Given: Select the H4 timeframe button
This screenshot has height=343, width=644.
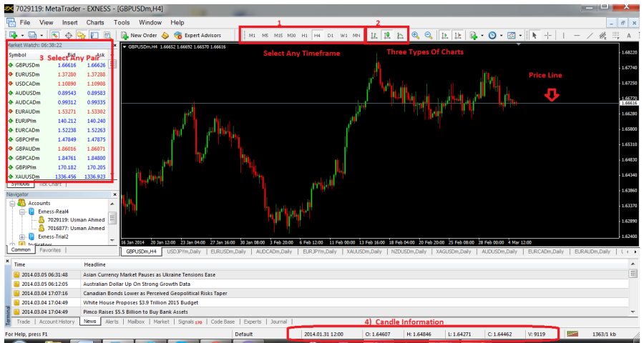Looking at the screenshot, I should [317, 36].
